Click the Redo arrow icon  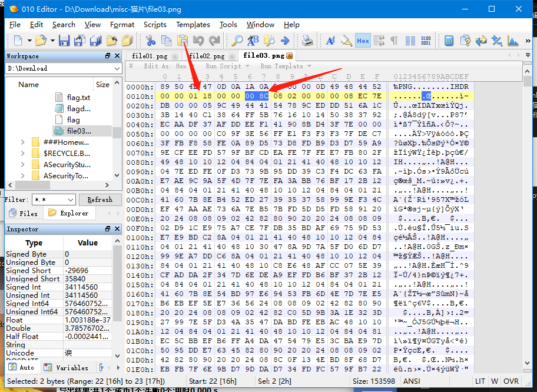click(x=214, y=41)
